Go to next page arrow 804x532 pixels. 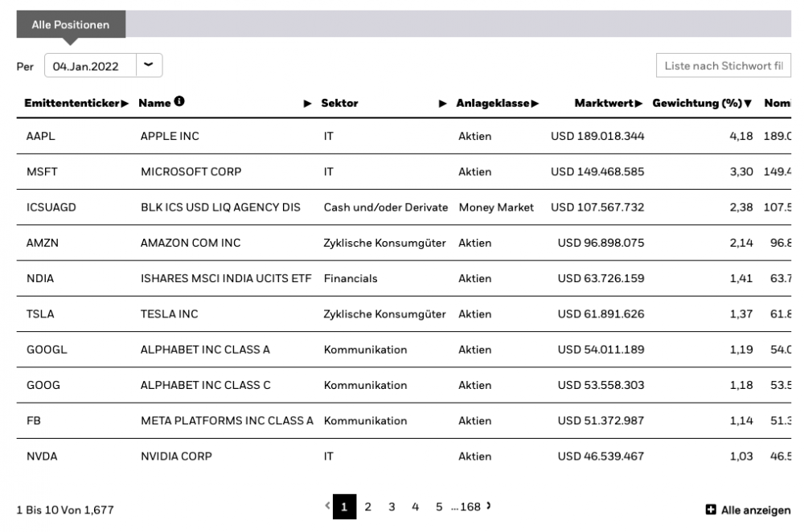[x=488, y=506]
